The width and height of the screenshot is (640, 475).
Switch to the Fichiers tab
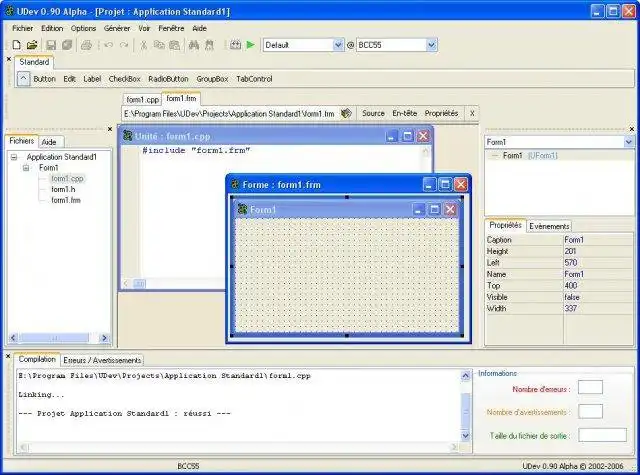[22, 141]
